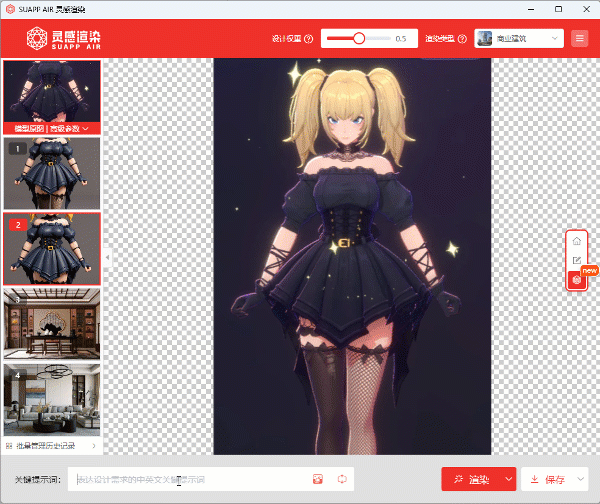Open 批量管理历史记录 history management
This screenshot has height=504, width=600.
[x=50, y=445]
